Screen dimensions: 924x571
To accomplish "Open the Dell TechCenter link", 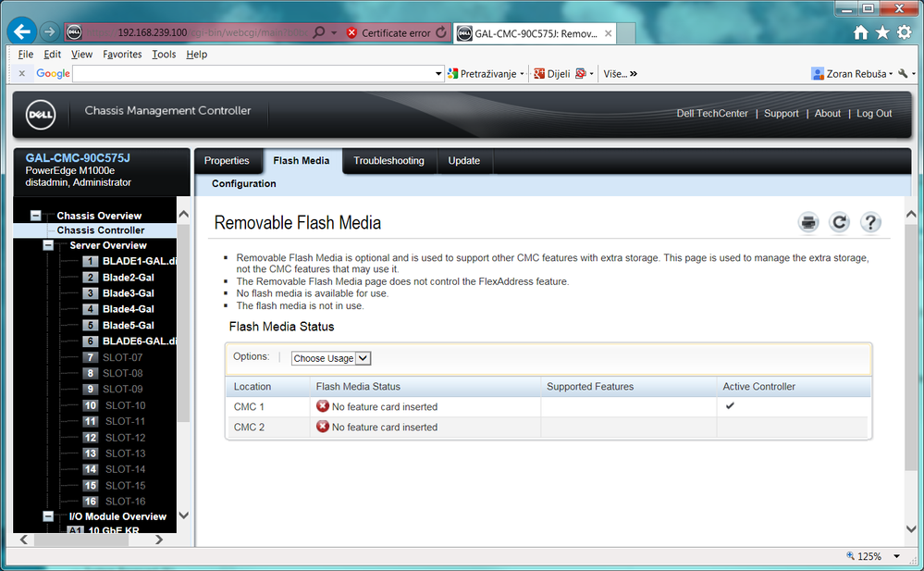I will pos(712,113).
